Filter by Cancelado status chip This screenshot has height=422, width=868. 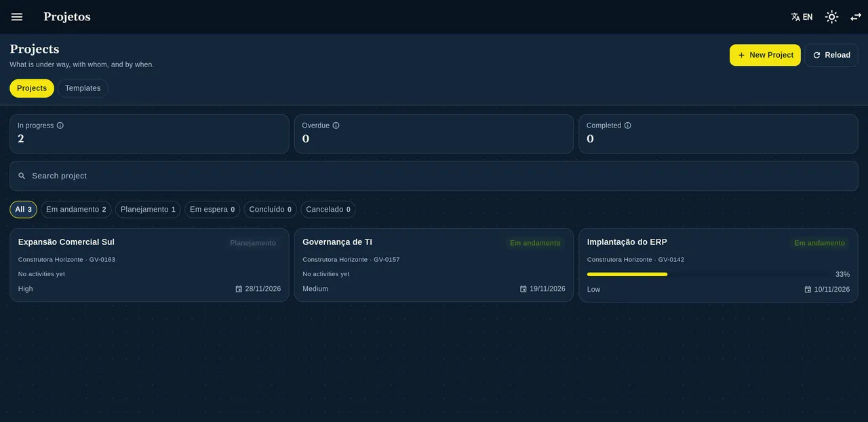pyautogui.click(x=328, y=210)
